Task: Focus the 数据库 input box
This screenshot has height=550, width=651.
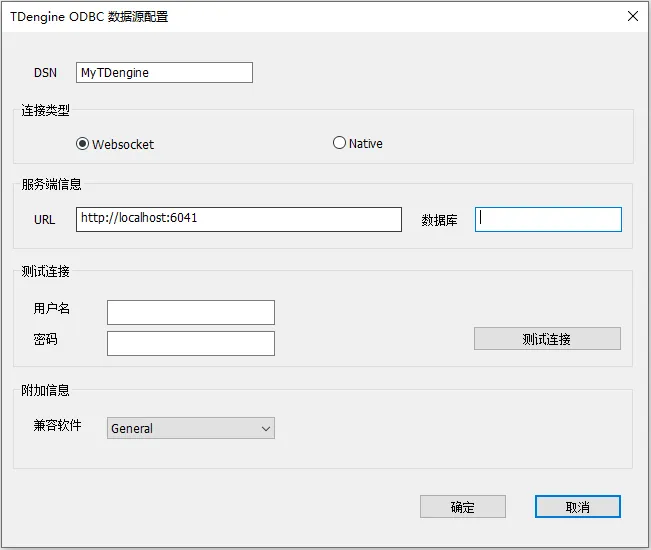Action: tap(548, 219)
